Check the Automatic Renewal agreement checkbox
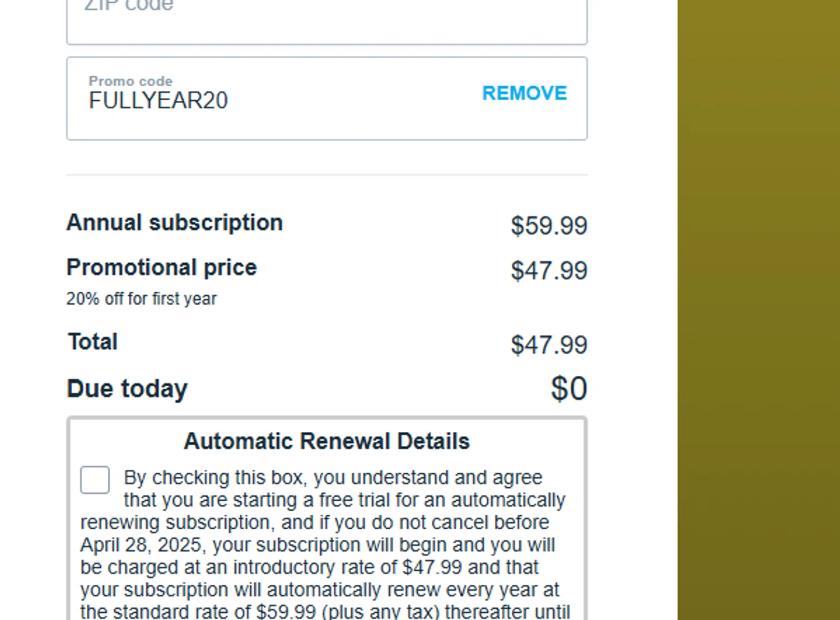Screen dimensions: 840x620 point(95,480)
